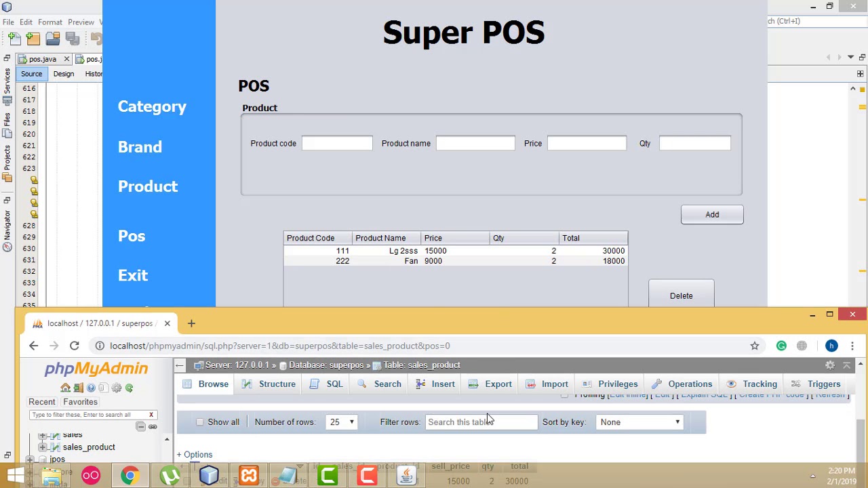Open phpMyAdmin documentation question-mark icon
The image size is (868, 488).
click(x=91, y=388)
